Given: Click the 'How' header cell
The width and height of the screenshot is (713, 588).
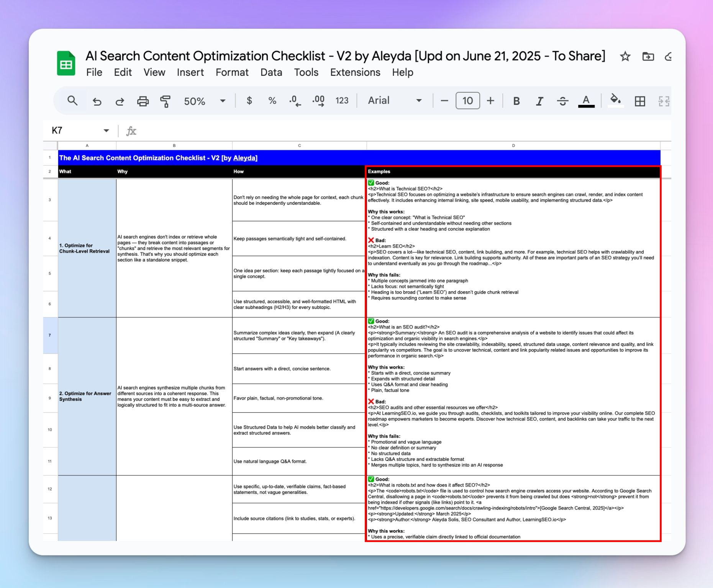Looking at the screenshot, I should pos(299,171).
